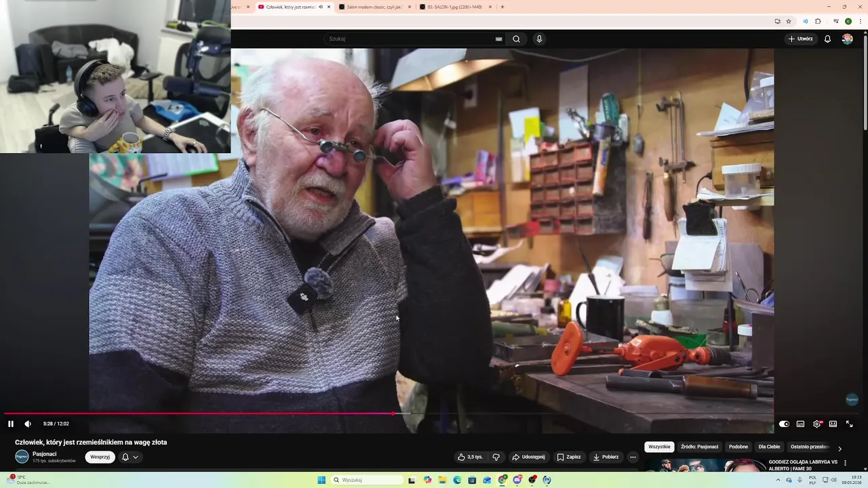Open Chrome from the taskbar
Viewport: 868px width, 488px height.
502,480
